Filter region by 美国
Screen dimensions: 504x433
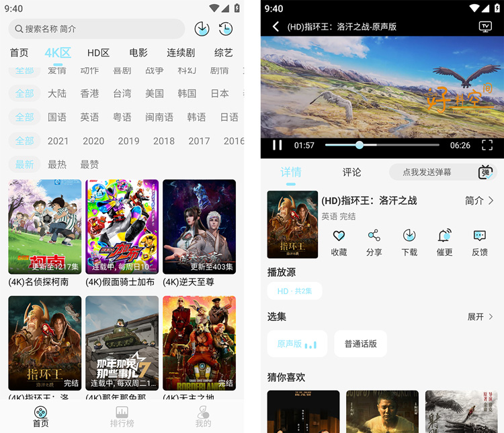tap(155, 93)
